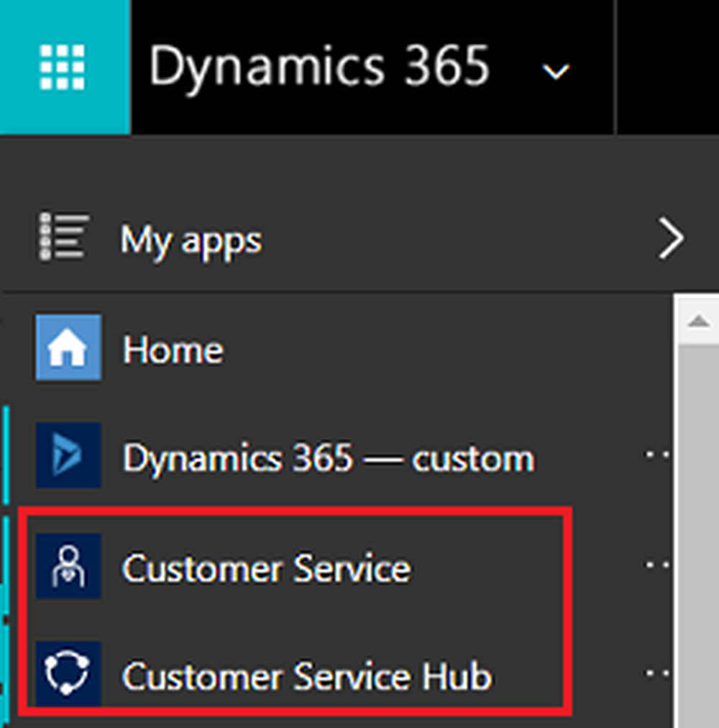Screen dimensions: 719x728
Task: Open more options for Dynamics 365 custom
Action: tap(658, 455)
